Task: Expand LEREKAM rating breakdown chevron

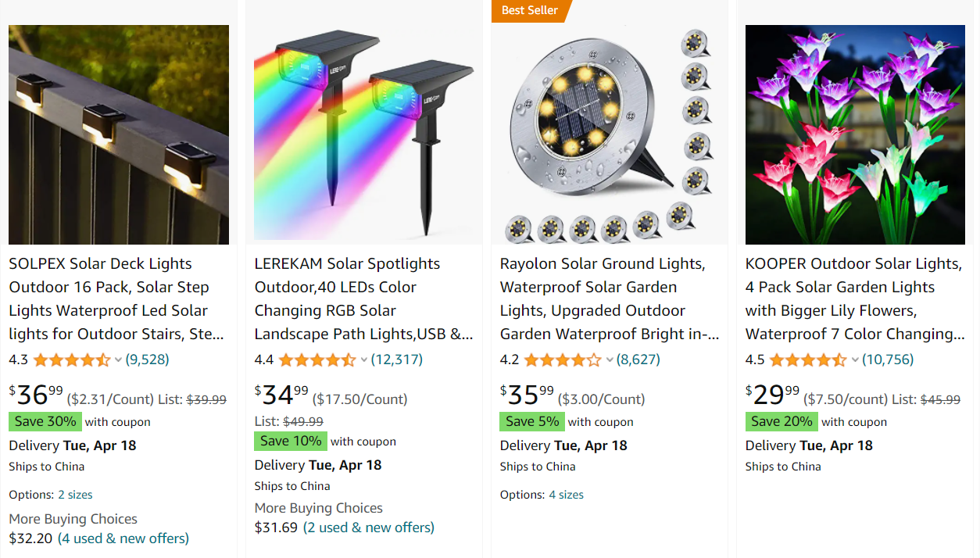Action: [364, 360]
